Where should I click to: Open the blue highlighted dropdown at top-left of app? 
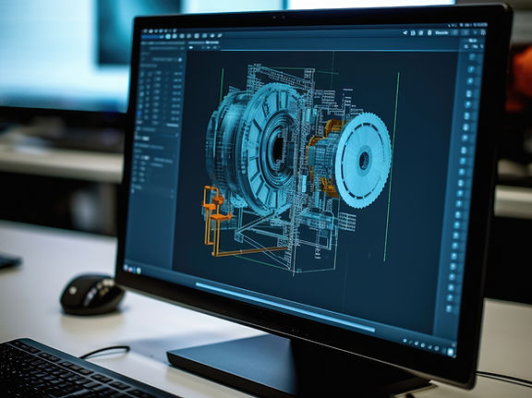(151, 37)
